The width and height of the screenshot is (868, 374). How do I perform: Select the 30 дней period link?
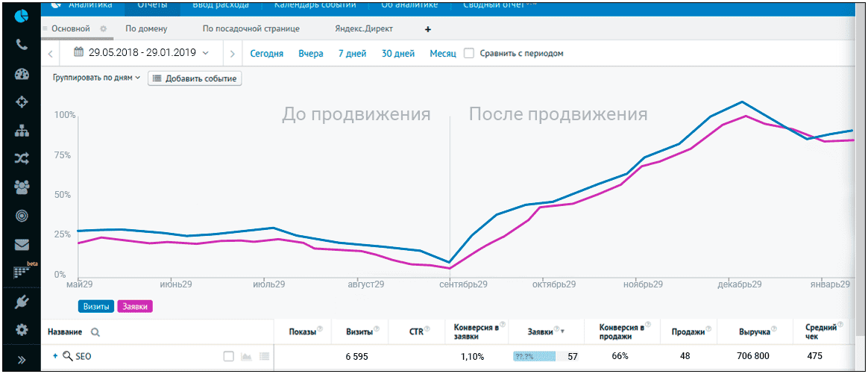click(x=398, y=54)
